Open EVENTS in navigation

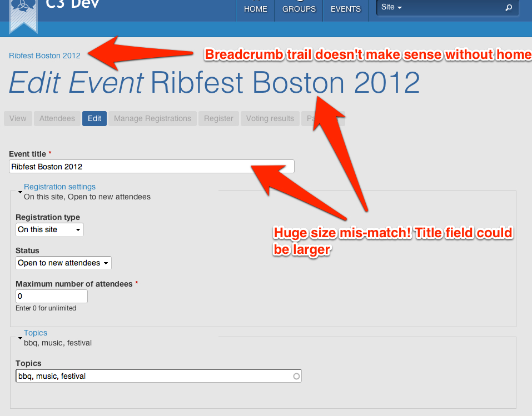[346, 9]
